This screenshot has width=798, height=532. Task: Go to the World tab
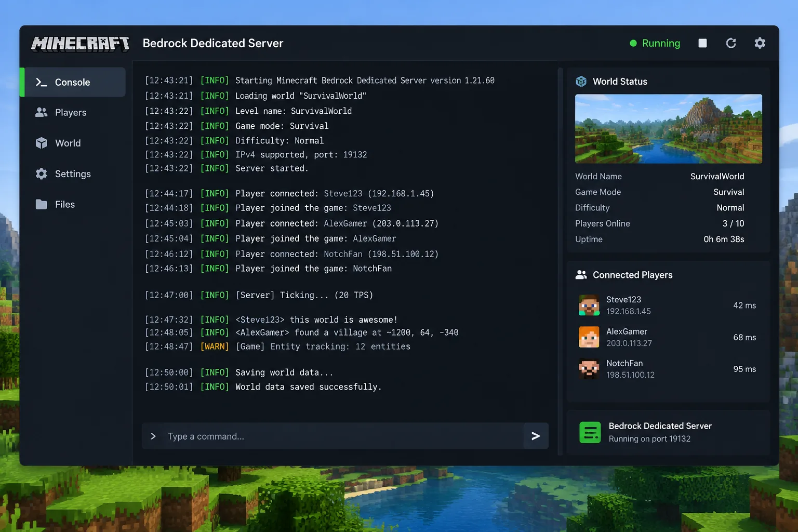click(x=73, y=143)
